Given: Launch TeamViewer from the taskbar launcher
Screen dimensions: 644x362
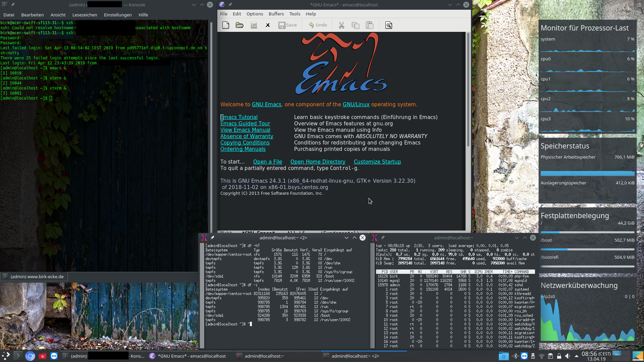Looking at the screenshot, I should 54,356.
